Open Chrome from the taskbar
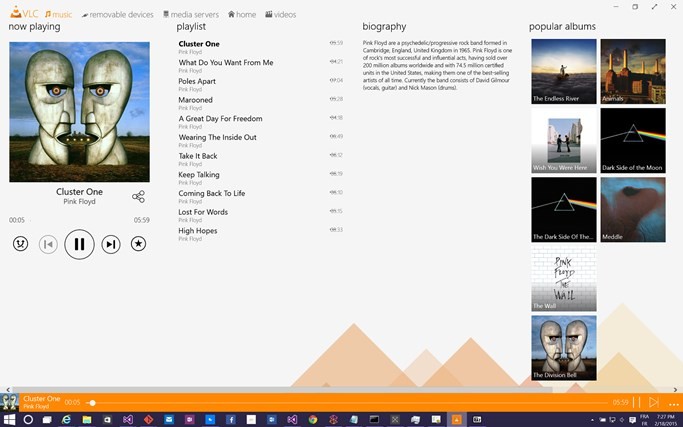 click(x=313, y=420)
